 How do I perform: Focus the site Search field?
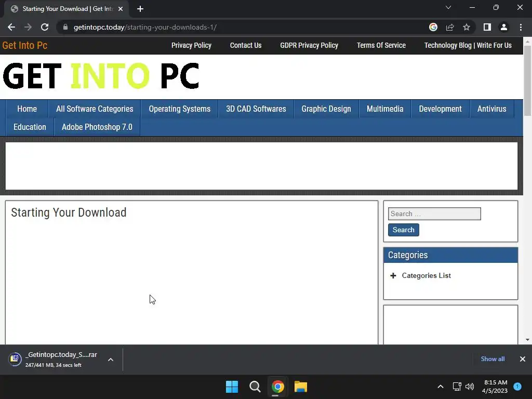(x=434, y=214)
